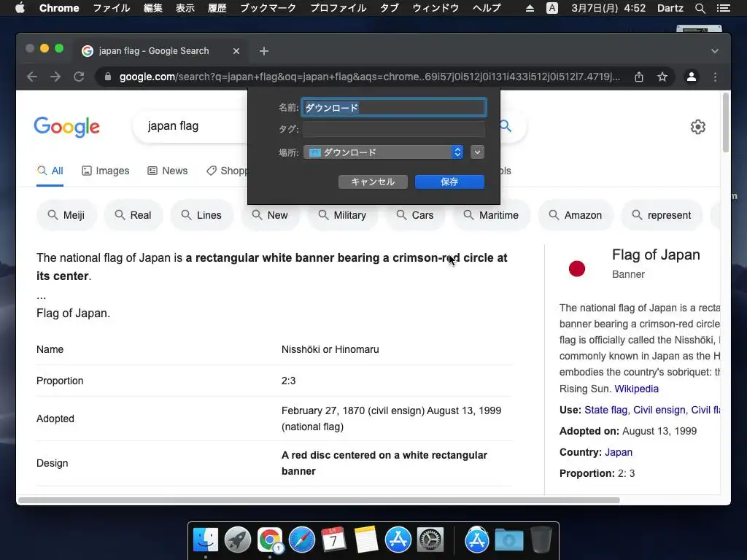Open Safari from the Dock

pyautogui.click(x=302, y=540)
